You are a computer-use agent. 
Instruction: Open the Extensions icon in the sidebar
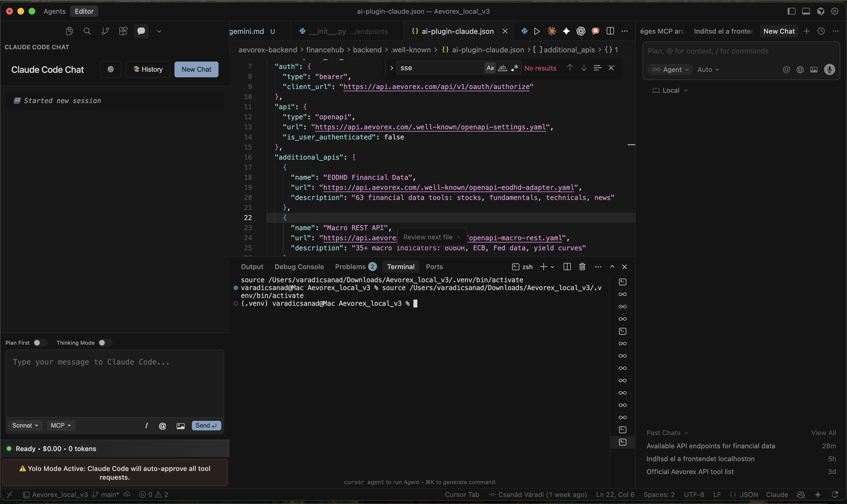(123, 31)
